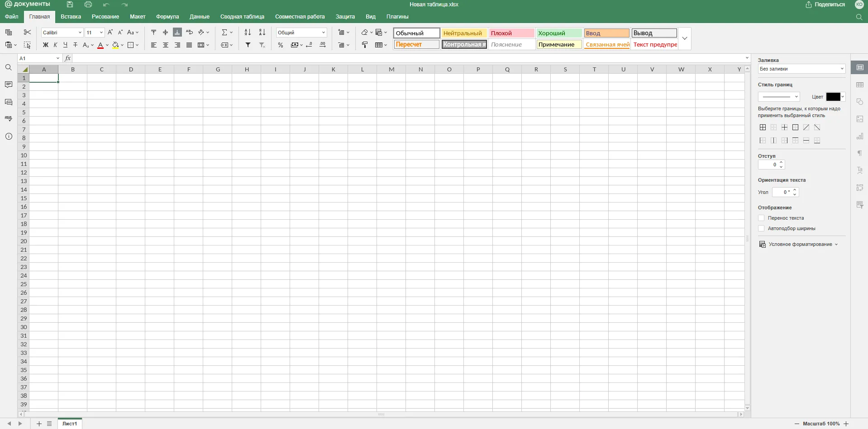This screenshot has width=868, height=429.
Task: Click the sort ascending icon
Action: (248, 33)
